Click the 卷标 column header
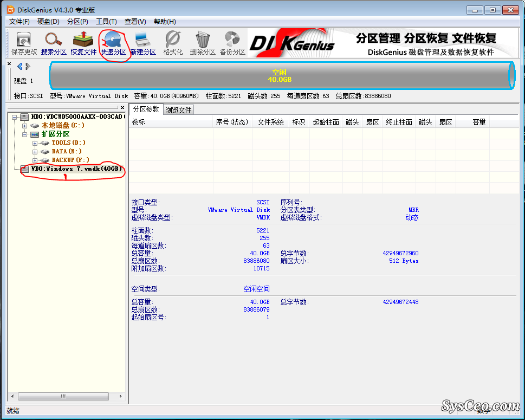 (171, 122)
